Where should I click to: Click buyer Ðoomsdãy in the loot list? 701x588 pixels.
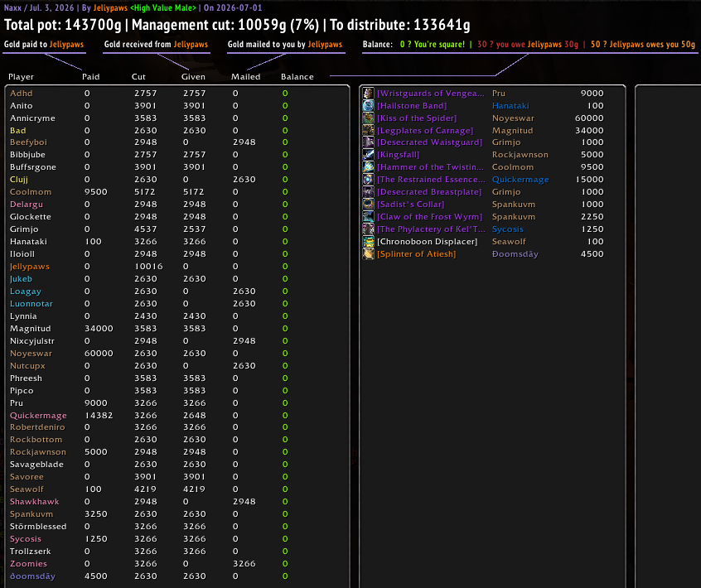coord(515,254)
